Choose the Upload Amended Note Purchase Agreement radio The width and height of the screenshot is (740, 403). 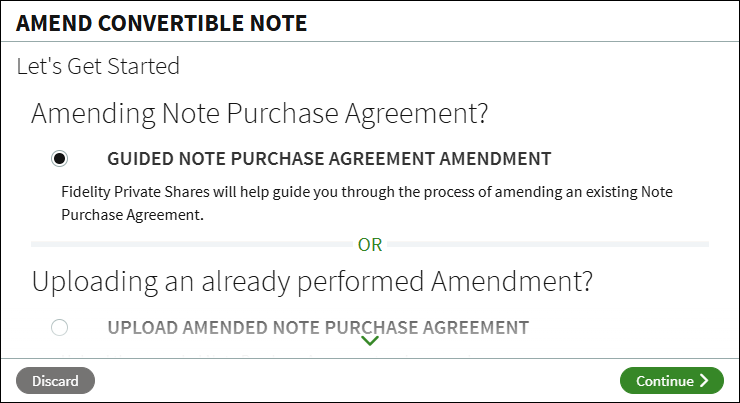[59, 327]
